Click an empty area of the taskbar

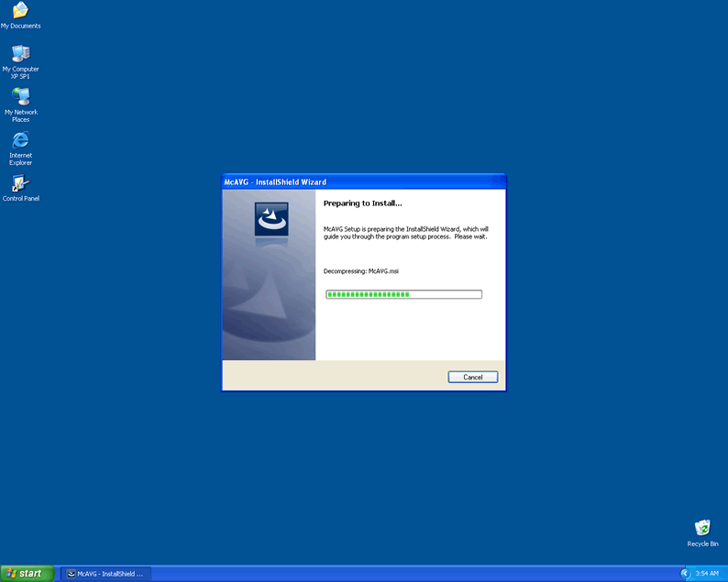click(x=413, y=574)
